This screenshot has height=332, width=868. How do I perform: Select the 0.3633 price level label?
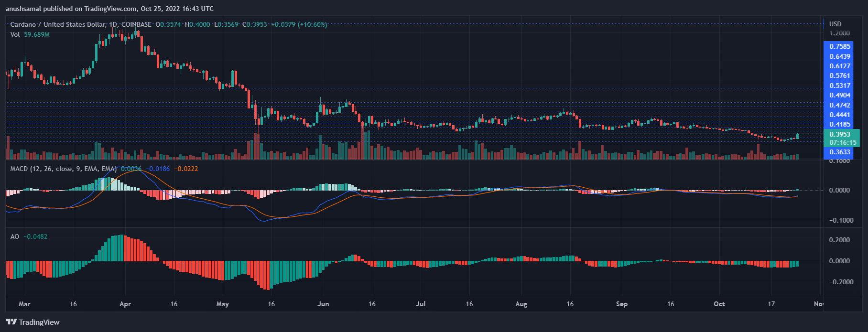[840, 152]
